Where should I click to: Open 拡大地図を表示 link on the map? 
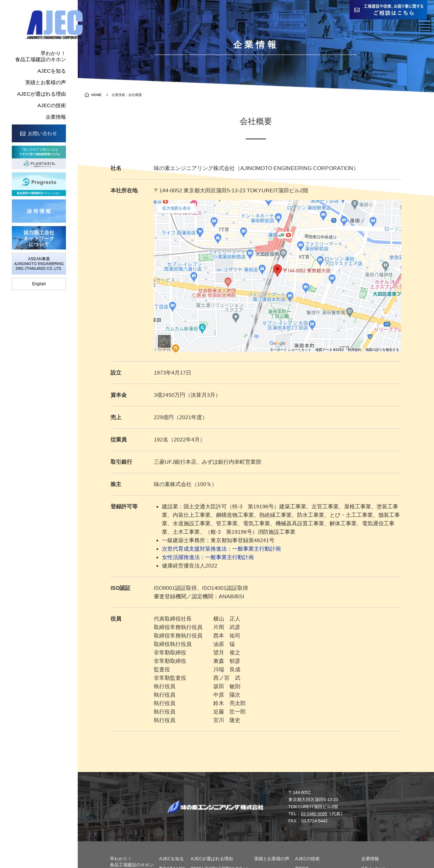(176, 208)
